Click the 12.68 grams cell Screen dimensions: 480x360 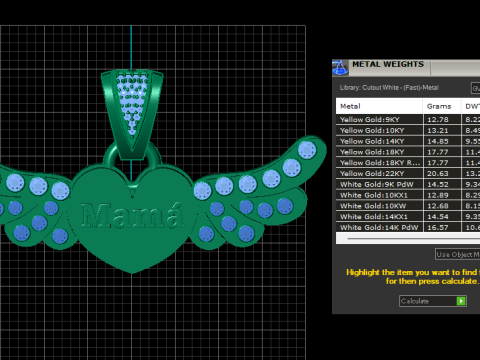click(x=442, y=206)
